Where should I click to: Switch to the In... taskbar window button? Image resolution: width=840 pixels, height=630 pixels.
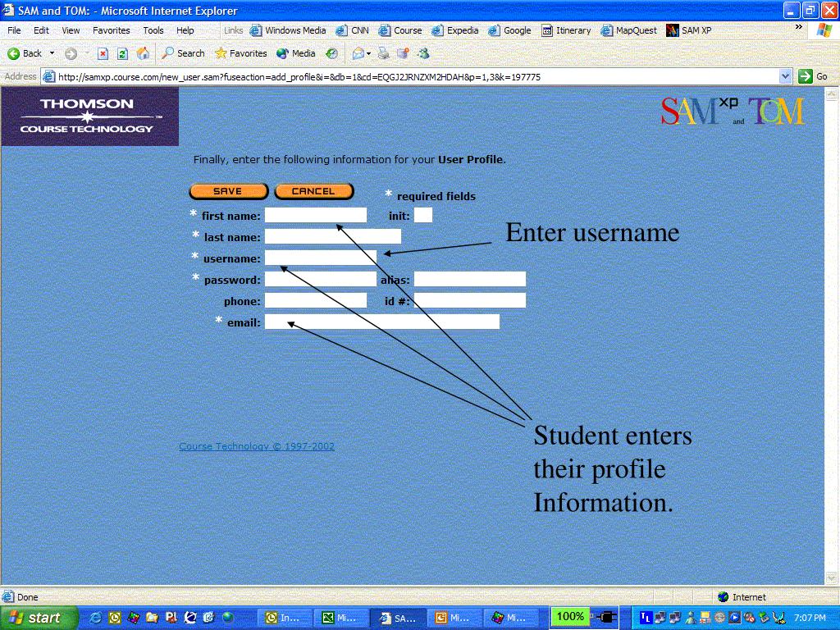click(x=285, y=618)
